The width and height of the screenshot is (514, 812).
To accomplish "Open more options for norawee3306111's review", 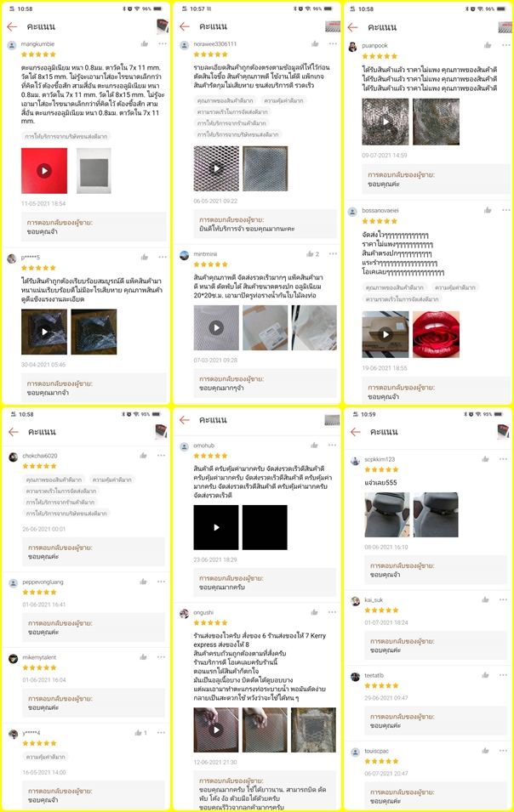I will [x=333, y=44].
